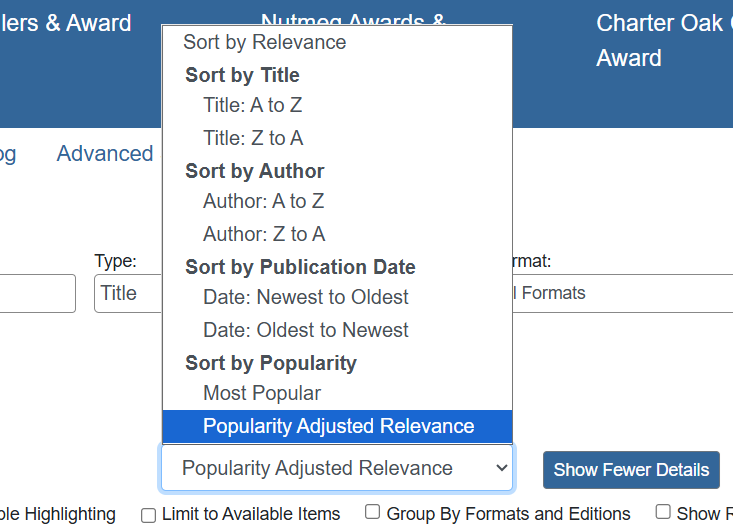Select Sort by Relevance option
Image resolution: width=733 pixels, height=528 pixels.
264,42
